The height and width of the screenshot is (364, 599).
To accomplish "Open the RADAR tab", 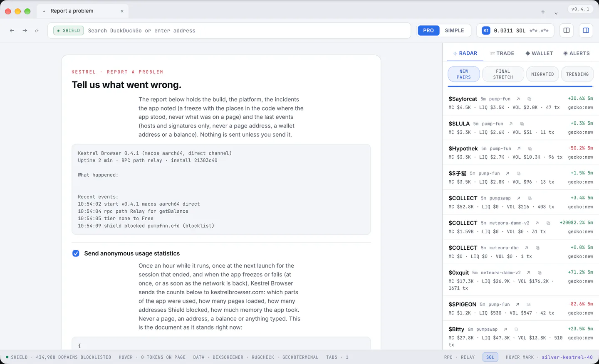I will click(x=465, y=53).
